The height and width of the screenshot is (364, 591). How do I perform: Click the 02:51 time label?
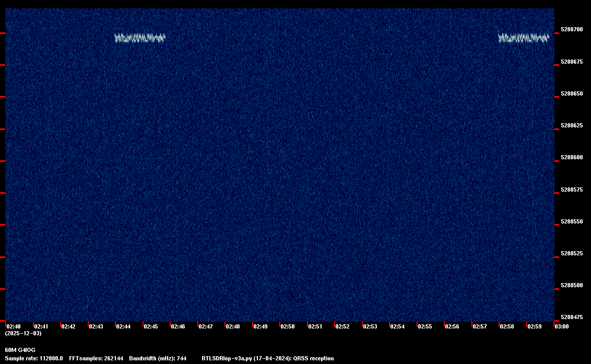(315, 326)
